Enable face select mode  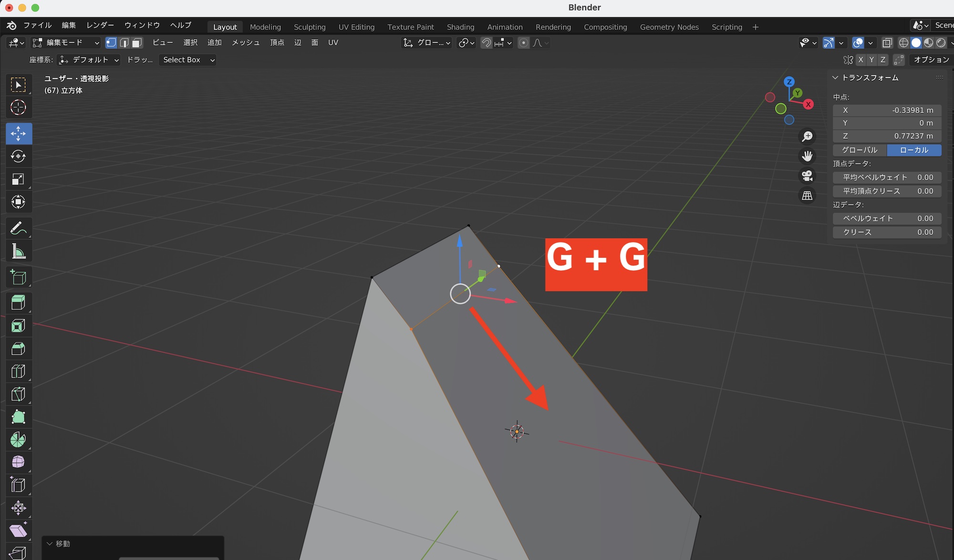137,43
